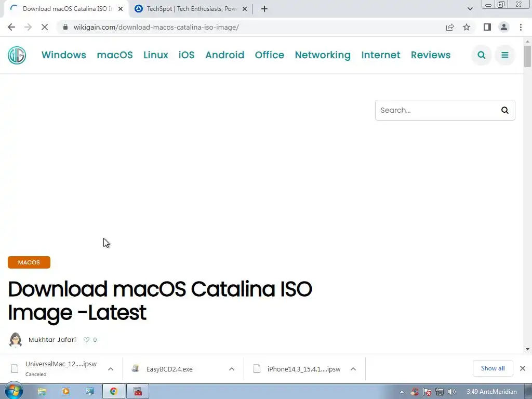The height and width of the screenshot is (399, 532).
Task: Open the red toolbox taskbar app
Action: click(138, 392)
